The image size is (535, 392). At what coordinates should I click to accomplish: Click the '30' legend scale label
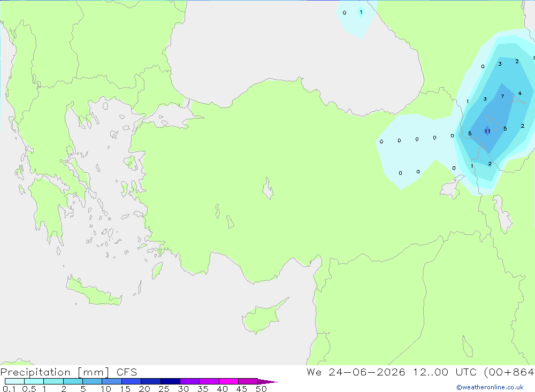[184, 389]
